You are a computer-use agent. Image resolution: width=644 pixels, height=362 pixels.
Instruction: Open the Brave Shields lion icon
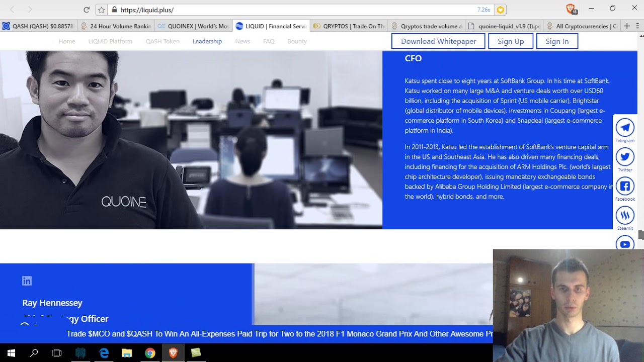click(x=571, y=9)
